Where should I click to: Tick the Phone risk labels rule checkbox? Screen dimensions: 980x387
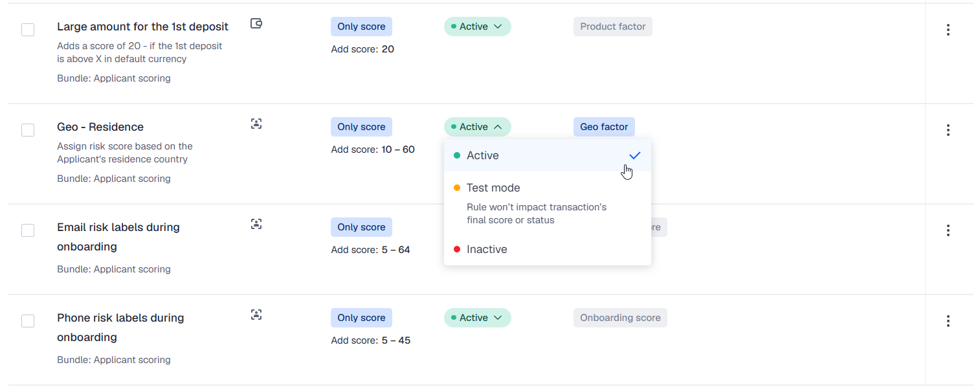[x=28, y=321]
